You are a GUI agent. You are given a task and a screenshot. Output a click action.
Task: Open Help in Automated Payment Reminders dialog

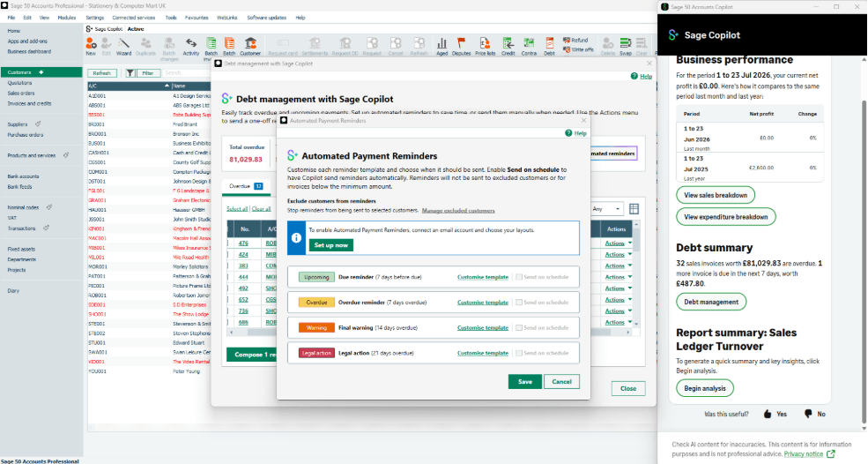575,133
